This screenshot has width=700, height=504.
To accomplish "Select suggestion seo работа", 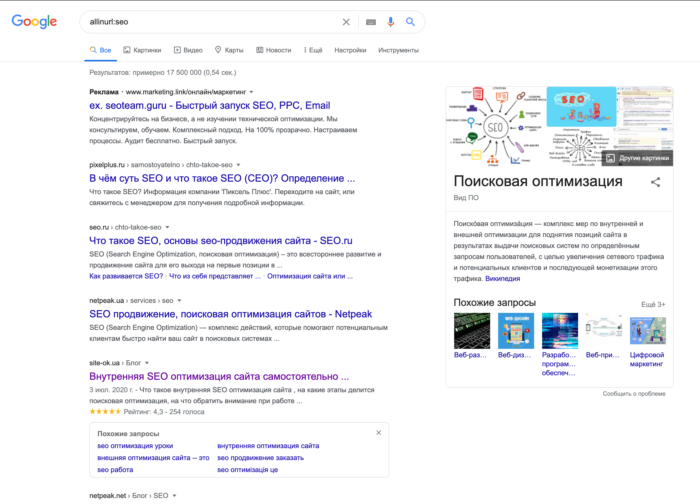I will coord(115,470).
